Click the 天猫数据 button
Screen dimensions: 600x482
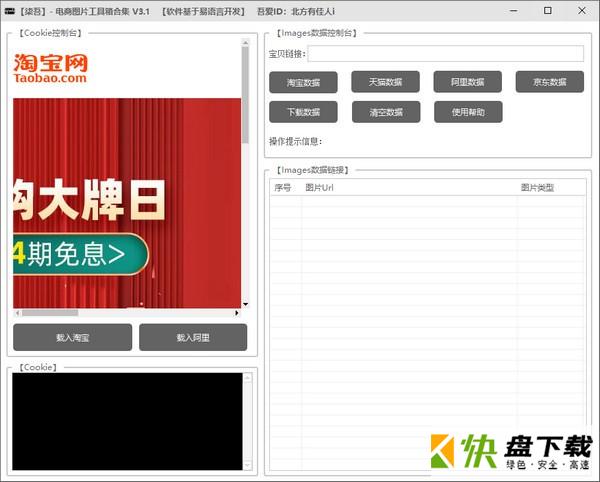(385, 82)
